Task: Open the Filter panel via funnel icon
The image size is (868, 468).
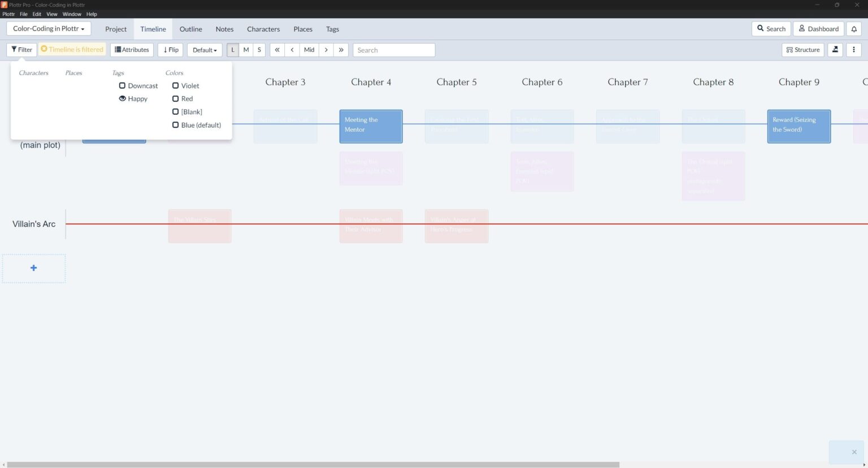Action: coord(21,49)
